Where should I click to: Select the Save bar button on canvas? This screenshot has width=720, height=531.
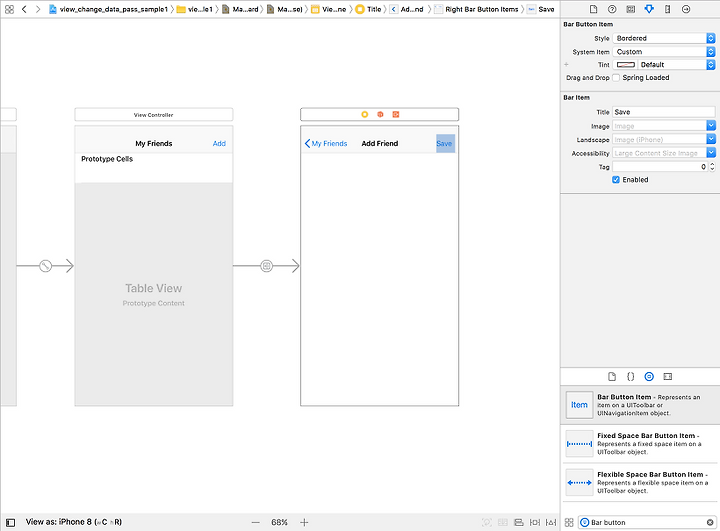tap(445, 143)
